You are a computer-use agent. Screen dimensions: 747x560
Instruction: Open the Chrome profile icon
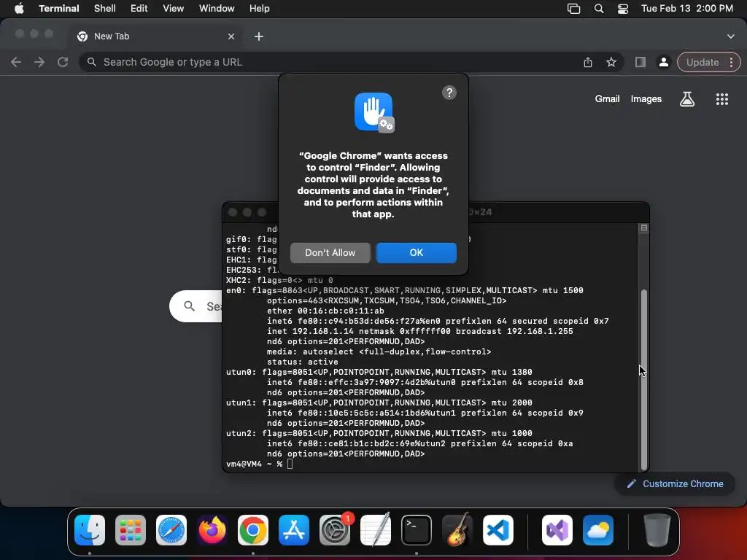[x=663, y=62]
